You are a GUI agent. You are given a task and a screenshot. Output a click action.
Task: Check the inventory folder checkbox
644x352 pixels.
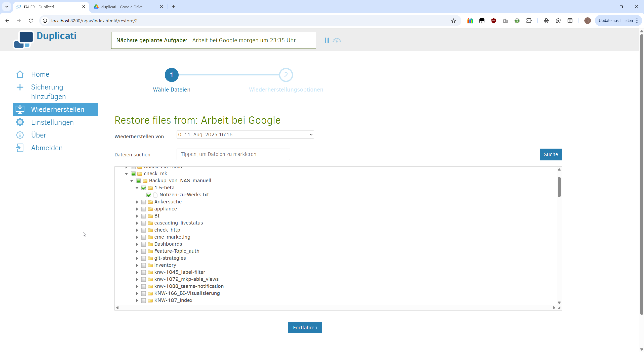[x=144, y=265]
